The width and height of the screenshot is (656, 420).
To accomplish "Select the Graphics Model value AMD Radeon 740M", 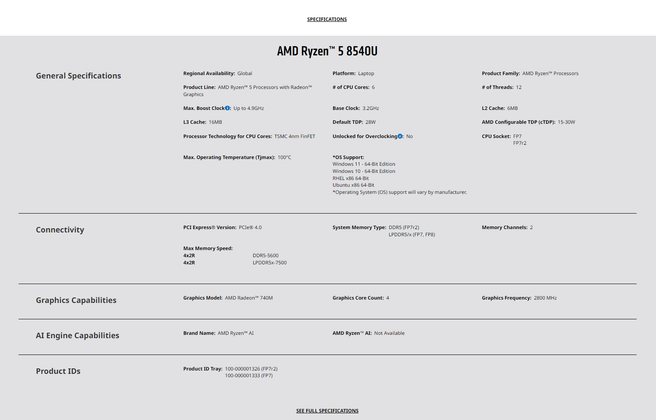I will point(249,298).
